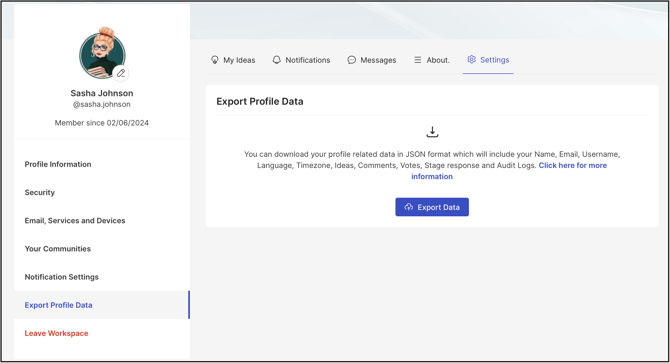Click 'Member since 02/06/2024' text
670x363 pixels.
tap(102, 123)
